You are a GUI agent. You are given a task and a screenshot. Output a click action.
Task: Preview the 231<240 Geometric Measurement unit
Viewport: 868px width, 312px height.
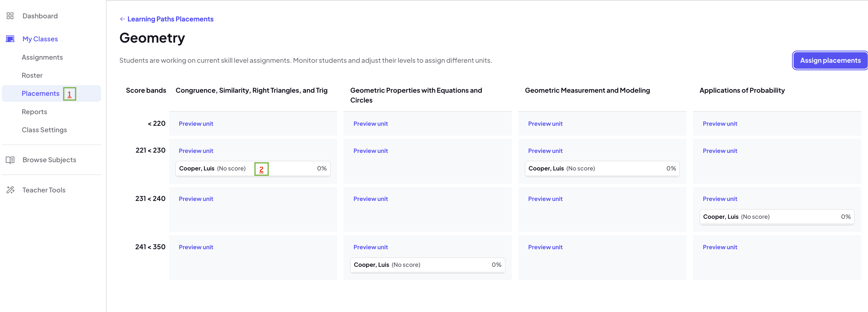(x=545, y=199)
